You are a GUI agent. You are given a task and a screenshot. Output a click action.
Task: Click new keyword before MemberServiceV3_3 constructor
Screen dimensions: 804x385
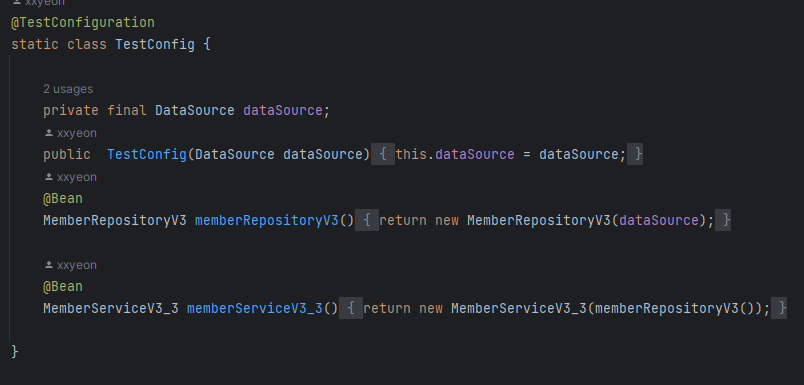pyautogui.click(x=431, y=309)
